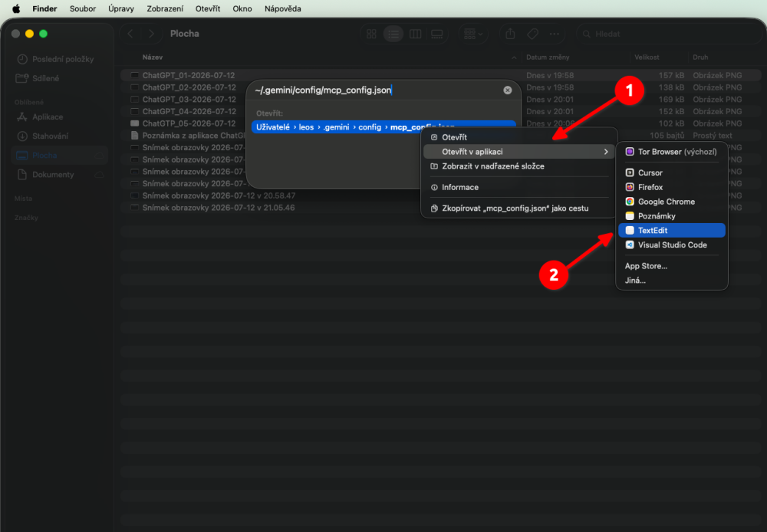Clear the Go to folder path field
The height and width of the screenshot is (532, 767).
507,90
